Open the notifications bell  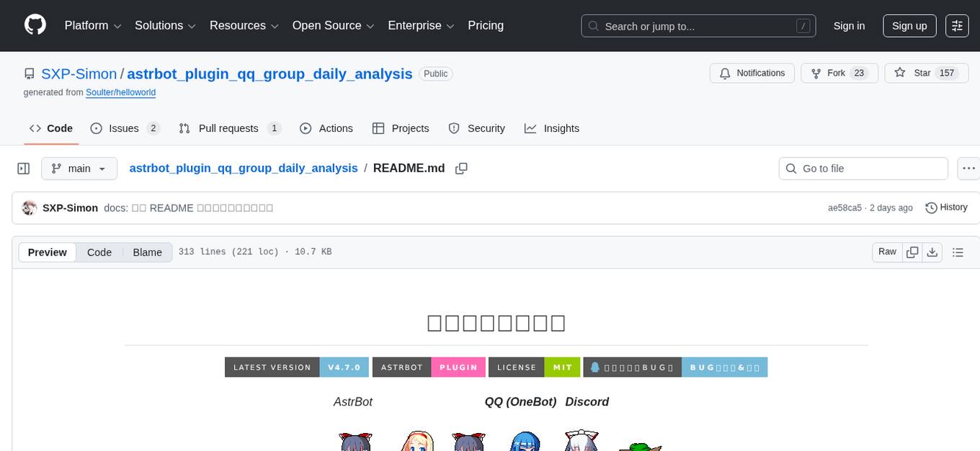click(x=752, y=73)
